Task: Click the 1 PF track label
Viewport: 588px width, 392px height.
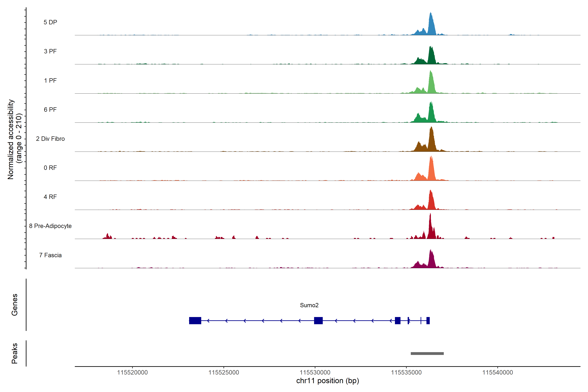Action: click(x=50, y=81)
